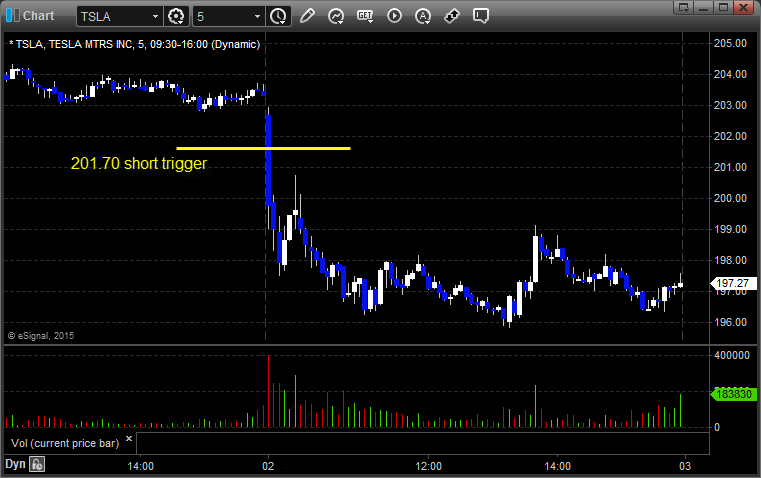This screenshot has width=761, height=478.
Task: Click the 400000 volume axis label
Action: tap(732, 355)
